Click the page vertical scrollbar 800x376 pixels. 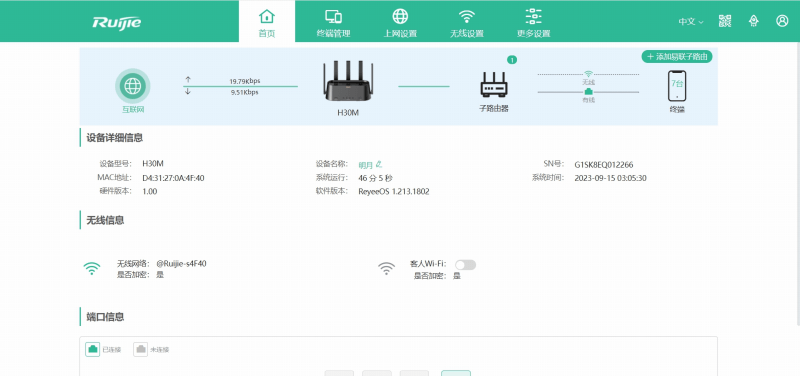click(x=797, y=184)
